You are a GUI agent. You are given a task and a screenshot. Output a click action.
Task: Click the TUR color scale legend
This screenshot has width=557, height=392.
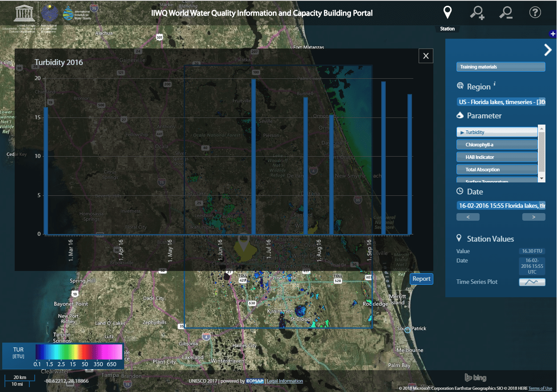point(78,352)
